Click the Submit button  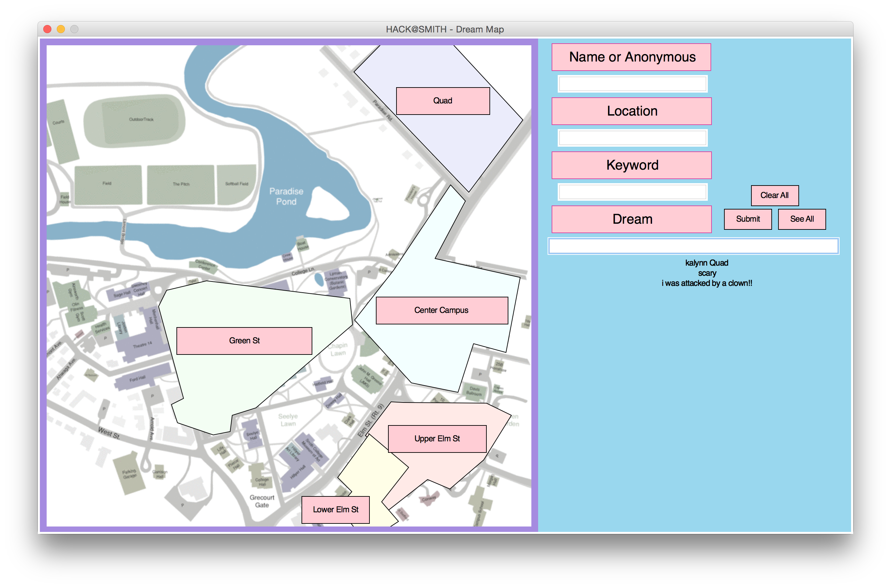[747, 219]
